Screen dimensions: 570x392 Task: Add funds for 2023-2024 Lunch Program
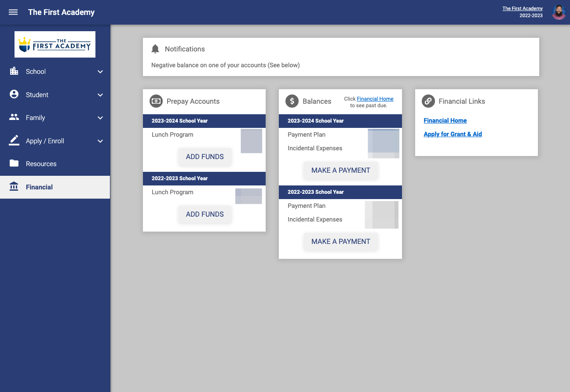205,157
